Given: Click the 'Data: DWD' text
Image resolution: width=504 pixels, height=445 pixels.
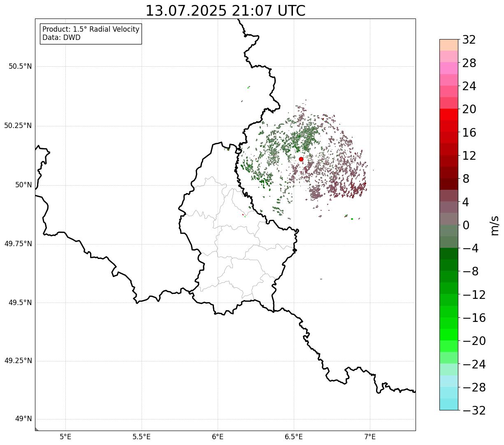Looking at the screenshot, I should (x=62, y=37).
